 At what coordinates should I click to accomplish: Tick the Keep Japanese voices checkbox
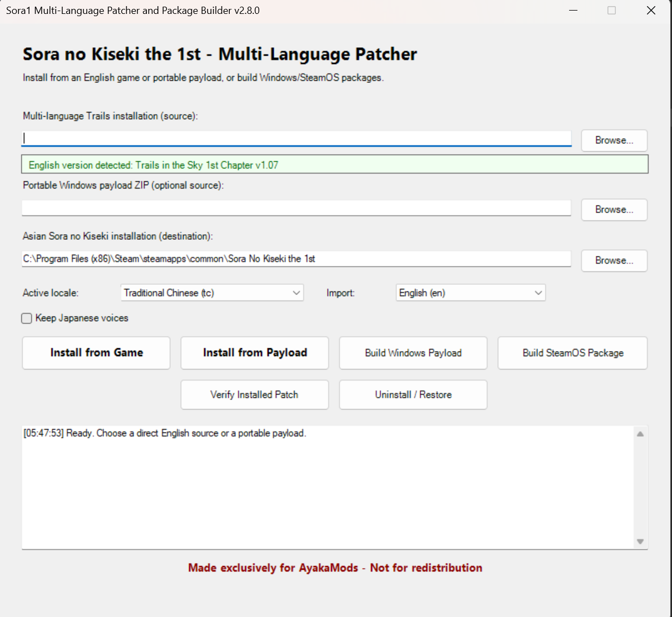[27, 318]
